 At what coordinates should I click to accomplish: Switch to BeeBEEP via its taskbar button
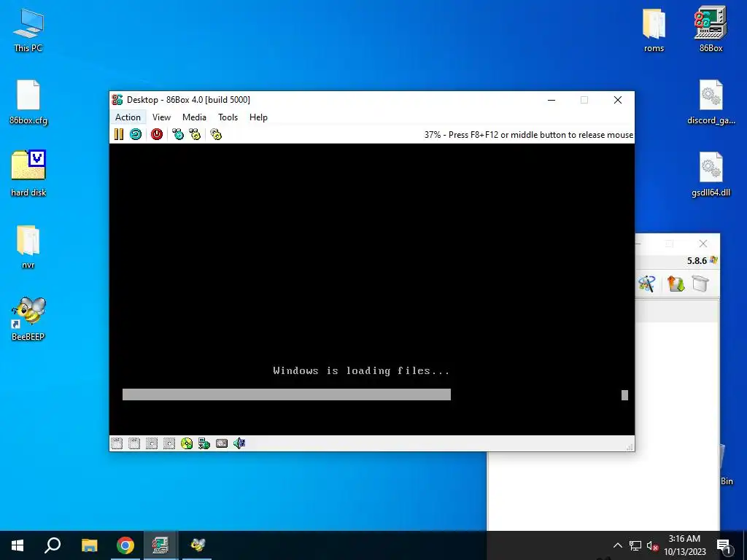[197, 545]
